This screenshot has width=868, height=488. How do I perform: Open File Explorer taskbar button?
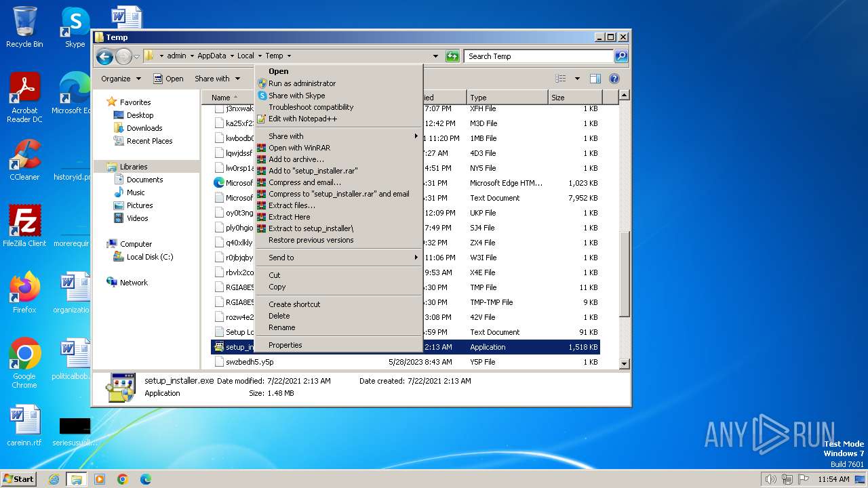point(76,479)
